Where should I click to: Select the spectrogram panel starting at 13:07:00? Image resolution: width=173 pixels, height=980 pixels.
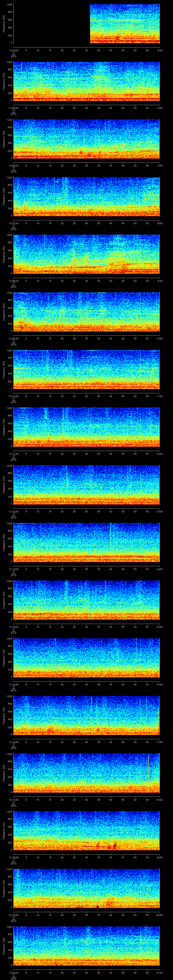coord(87,197)
